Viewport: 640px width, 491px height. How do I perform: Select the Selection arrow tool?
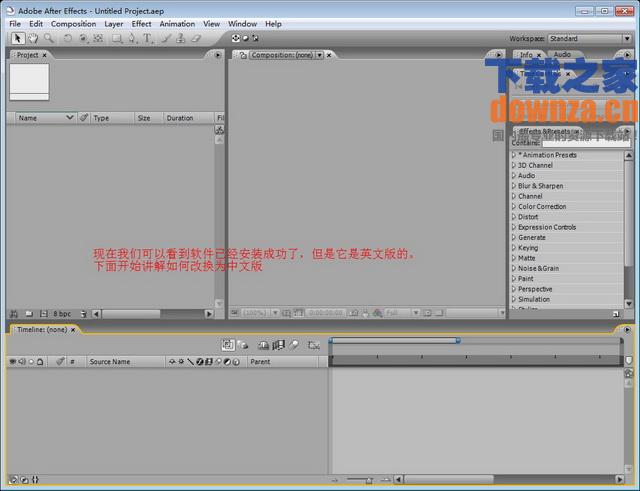[18, 38]
